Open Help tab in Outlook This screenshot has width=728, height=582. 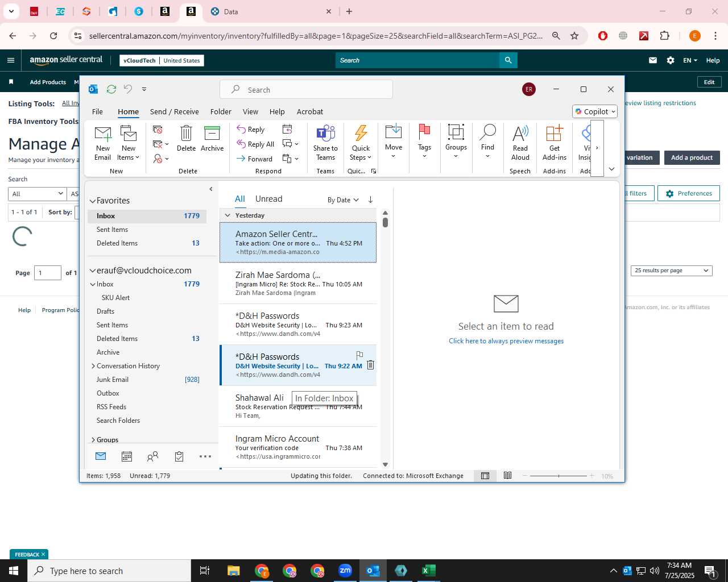pyautogui.click(x=277, y=111)
